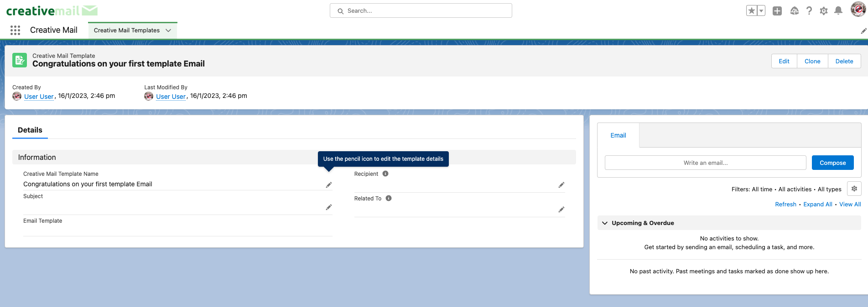Focus the global Search box
Viewport: 868px width, 307px height.
pos(421,10)
